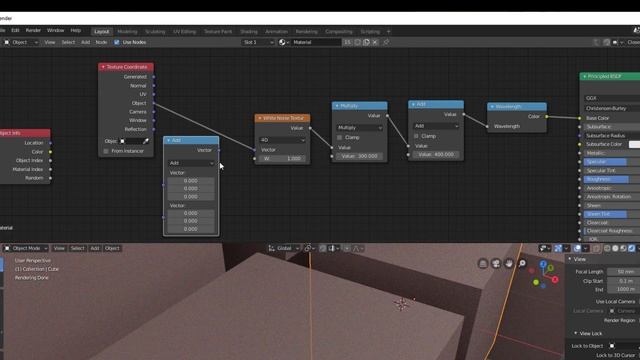Open the Window menu
Image resolution: width=640 pixels, height=360 pixels.
(56, 31)
